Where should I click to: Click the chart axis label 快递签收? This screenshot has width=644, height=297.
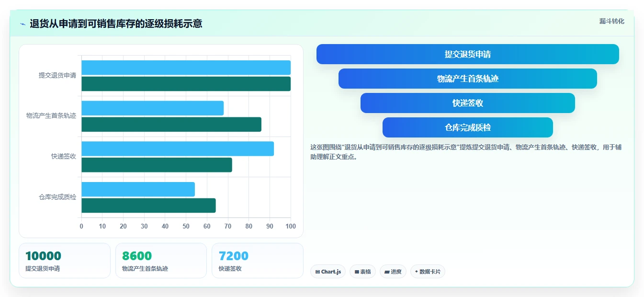pyautogui.click(x=64, y=157)
